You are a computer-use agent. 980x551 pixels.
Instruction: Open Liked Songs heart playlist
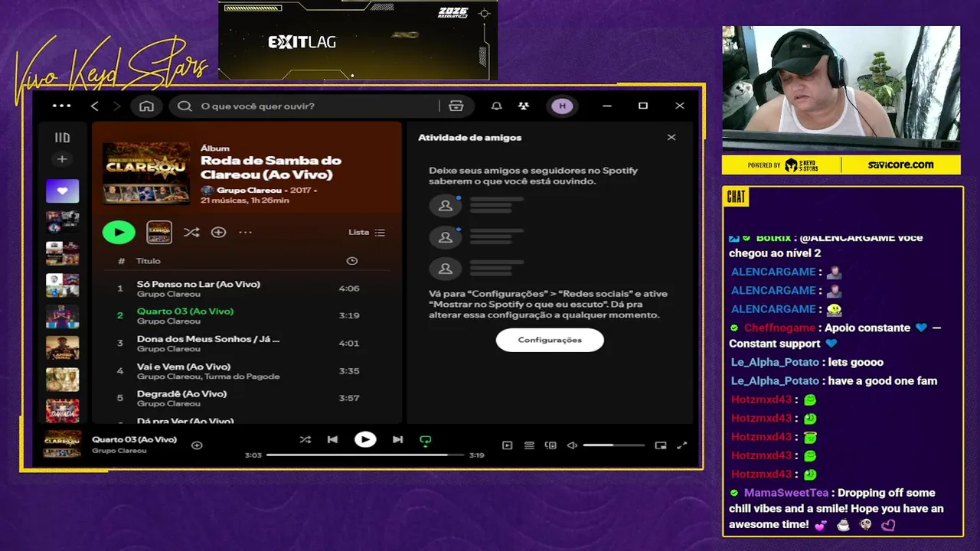(62, 191)
